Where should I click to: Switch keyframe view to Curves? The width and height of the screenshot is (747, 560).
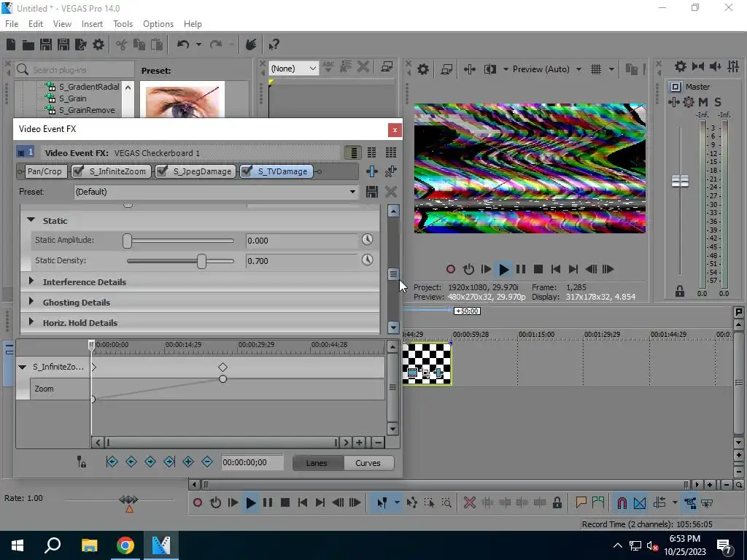(x=368, y=463)
